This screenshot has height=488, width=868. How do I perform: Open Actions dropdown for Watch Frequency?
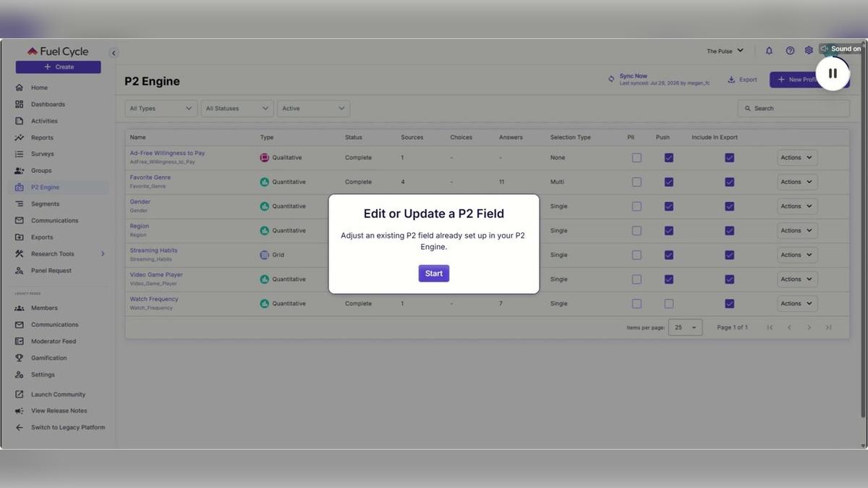point(797,304)
